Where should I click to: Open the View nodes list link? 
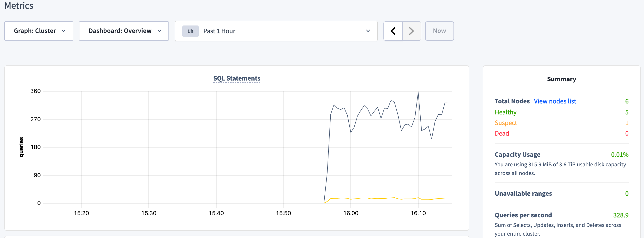click(x=555, y=101)
